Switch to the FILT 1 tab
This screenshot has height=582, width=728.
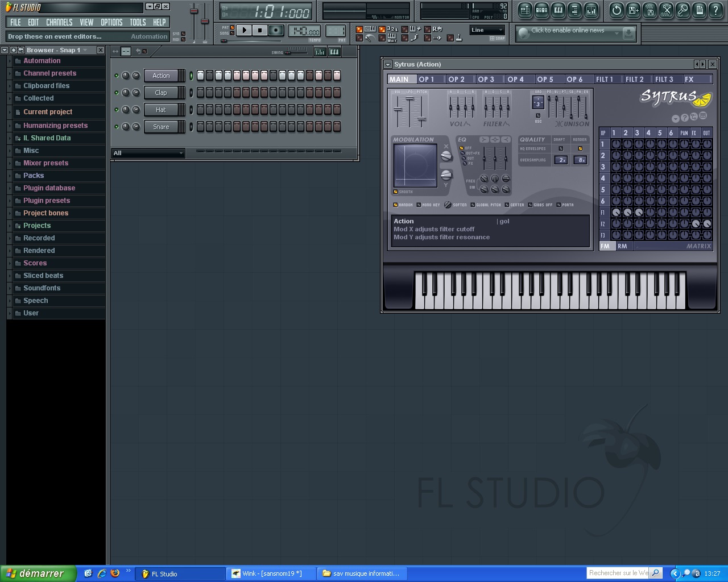pos(609,80)
